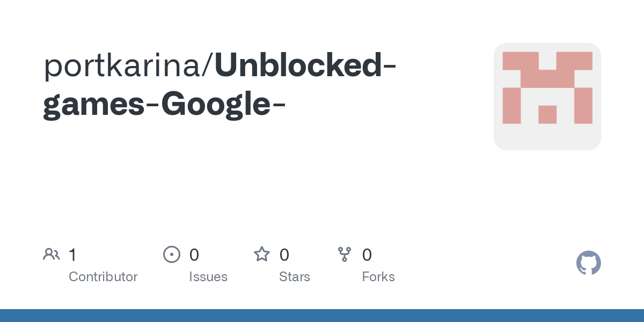The width and height of the screenshot is (644, 322).
Task: Click the fork branch icon
Action: click(x=345, y=254)
